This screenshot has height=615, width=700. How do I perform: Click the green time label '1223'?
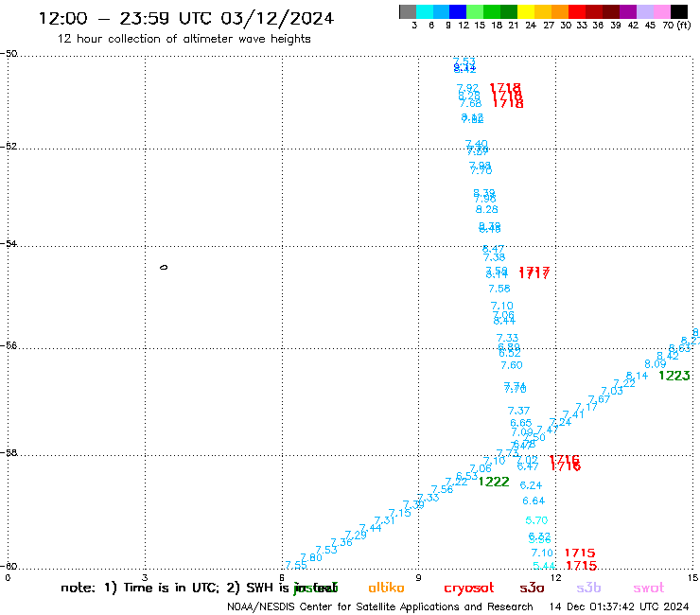(674, 376)
